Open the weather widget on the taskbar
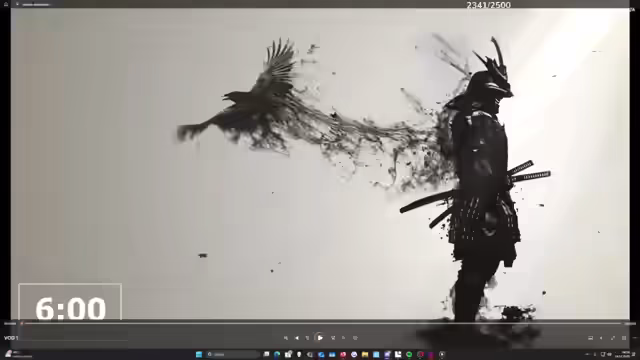 [18, 354]
